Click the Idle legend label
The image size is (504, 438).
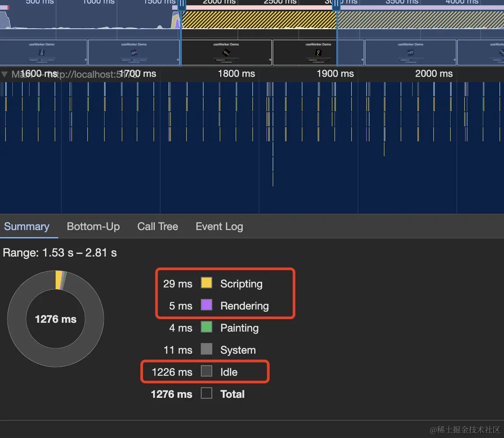click(229, 372)
